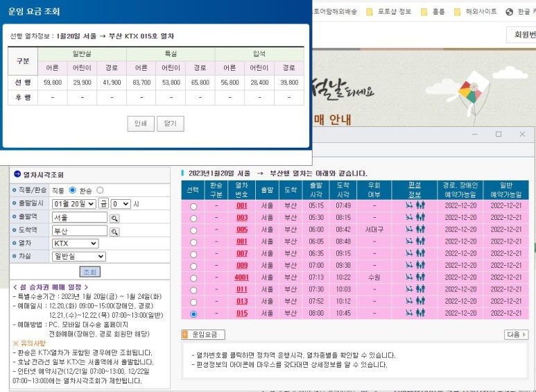
Task: Click the 수원 detour cell
Action: (374, 278)
